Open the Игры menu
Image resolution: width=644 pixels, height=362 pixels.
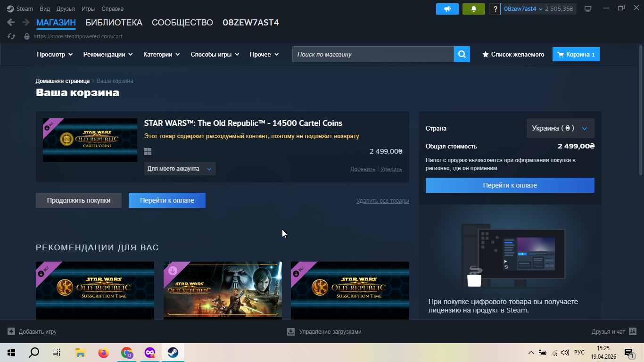(88, 9)
